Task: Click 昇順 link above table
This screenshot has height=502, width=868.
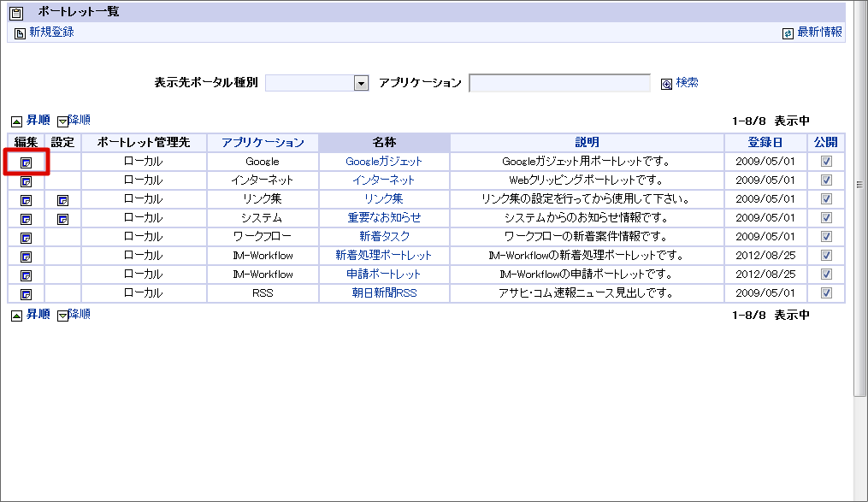Action: pyautogui.click(x=38, y=120)
